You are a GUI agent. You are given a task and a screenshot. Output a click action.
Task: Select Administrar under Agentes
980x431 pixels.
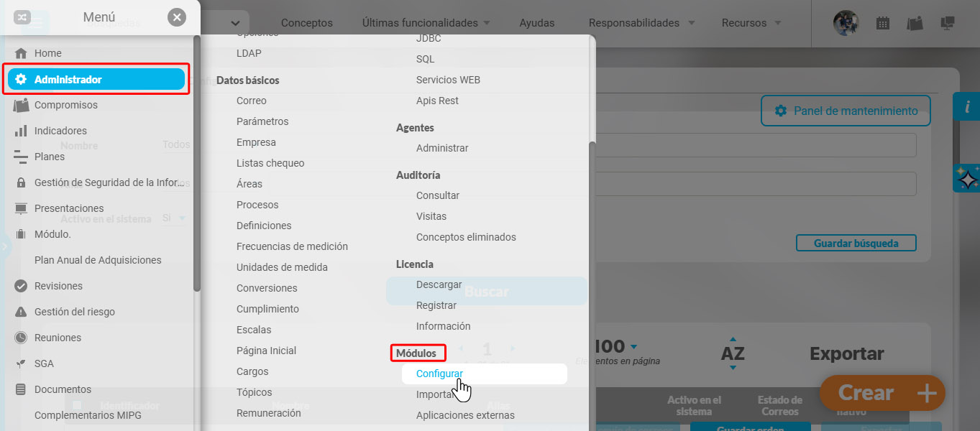coord(442,148)
